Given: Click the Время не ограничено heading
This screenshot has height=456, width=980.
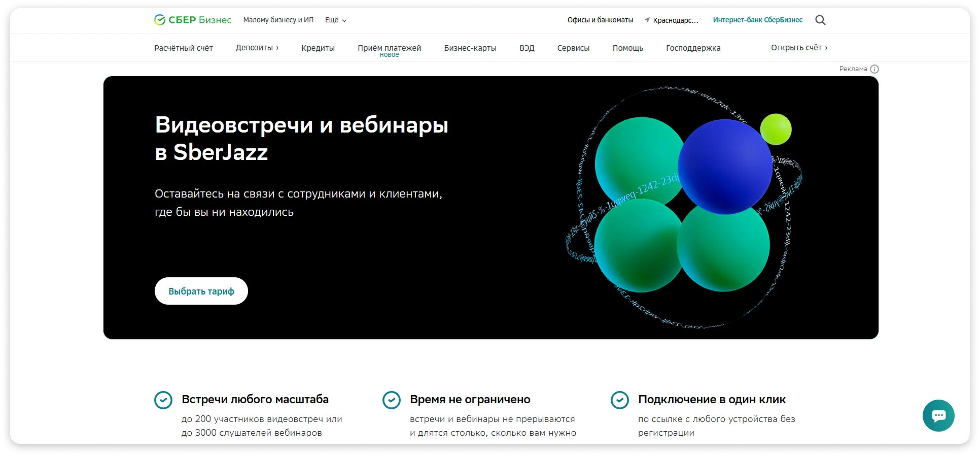Looking at the screenshot, I should 470,400.
